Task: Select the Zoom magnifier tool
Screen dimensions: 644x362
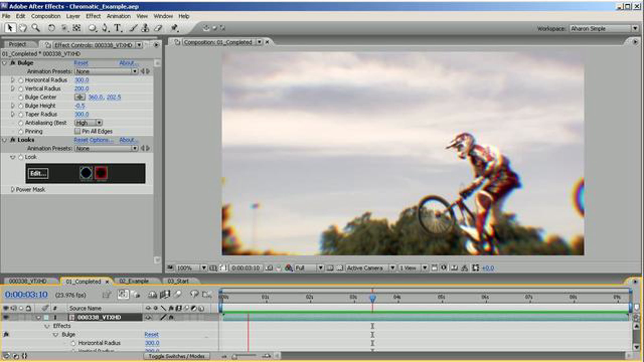Action: click(36, 28)
